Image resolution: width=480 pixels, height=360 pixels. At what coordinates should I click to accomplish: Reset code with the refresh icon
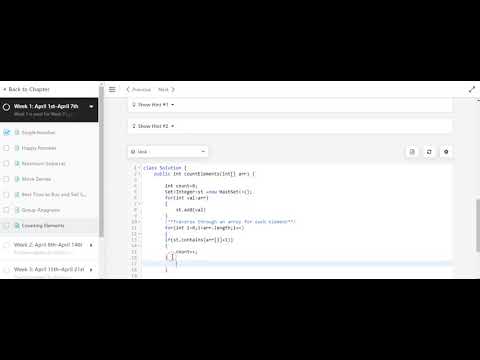(429, 152)
